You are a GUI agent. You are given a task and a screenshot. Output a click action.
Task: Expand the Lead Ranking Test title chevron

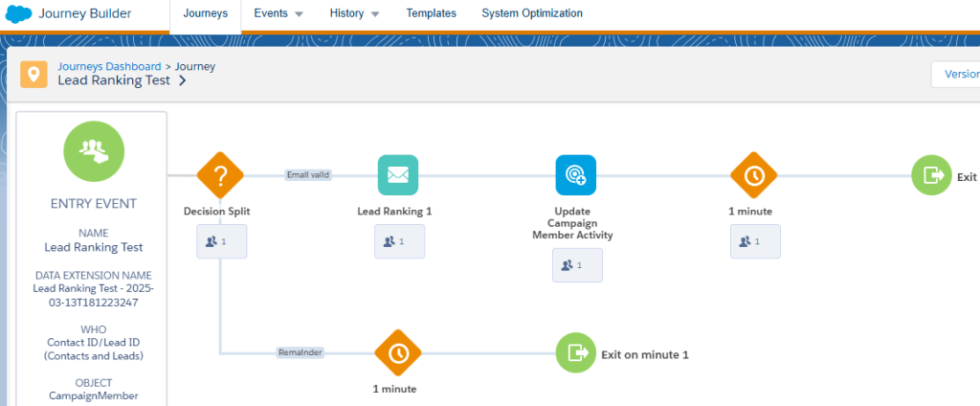click(183, 81)
